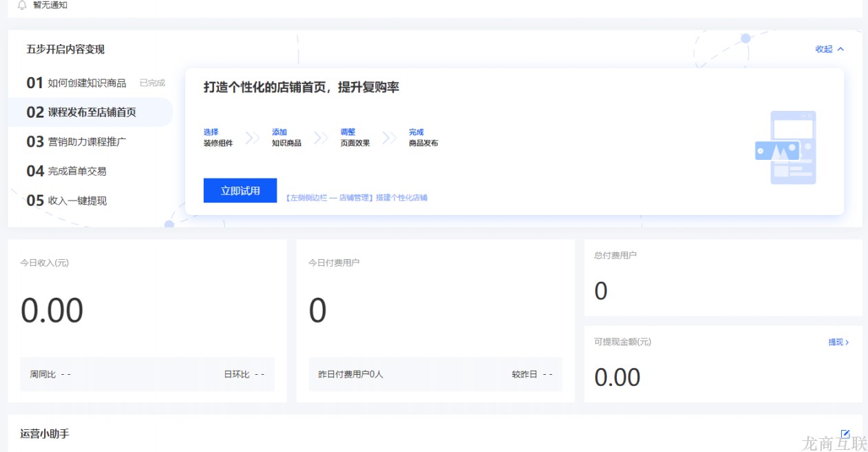Viewport: 868px width, 452px height.
Task: Click the notification bell icon
Action: pos(23,5)
